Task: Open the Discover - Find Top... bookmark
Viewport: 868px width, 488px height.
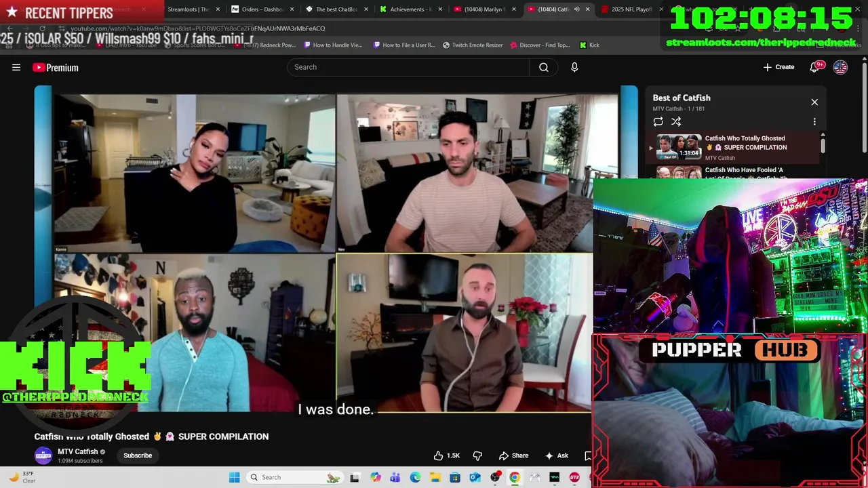Action: [x=540, y=45]
